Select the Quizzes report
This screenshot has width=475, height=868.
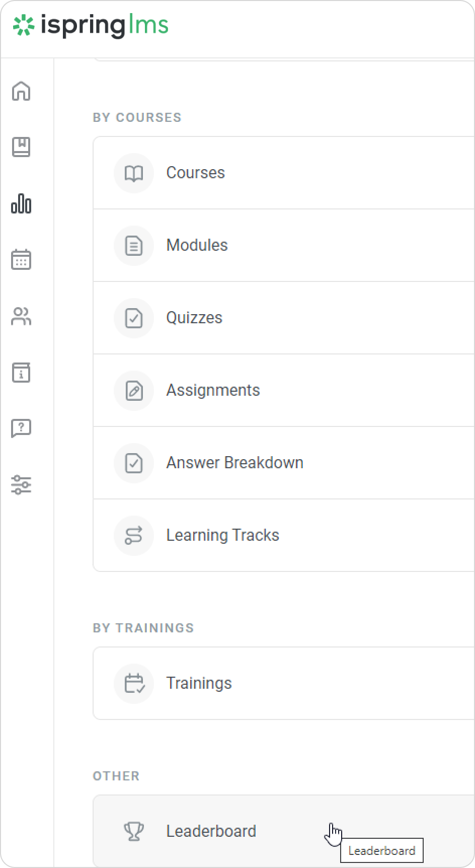point(194,318)
